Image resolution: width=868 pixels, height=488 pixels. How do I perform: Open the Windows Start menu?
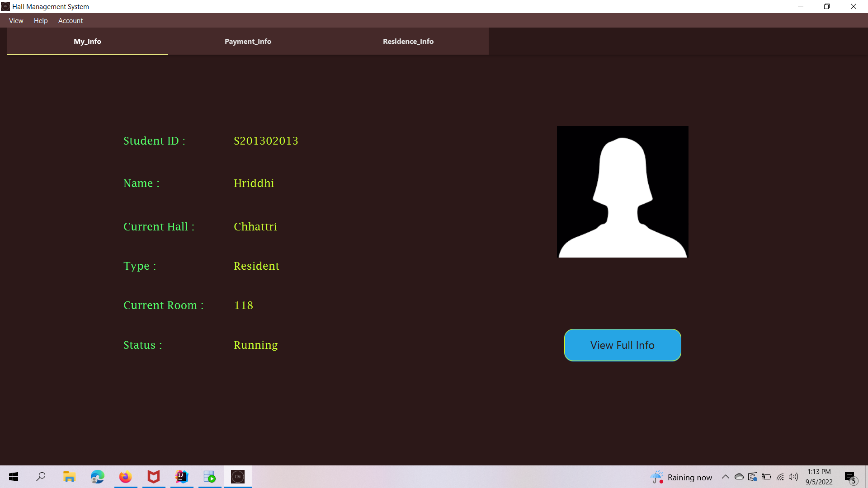pos(13,477)
